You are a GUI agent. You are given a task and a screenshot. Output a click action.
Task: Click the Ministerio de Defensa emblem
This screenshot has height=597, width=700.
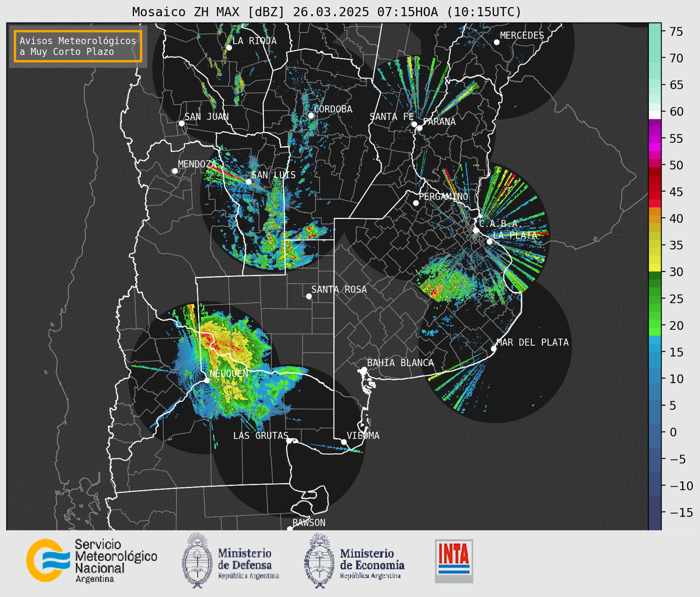[197, 560]
